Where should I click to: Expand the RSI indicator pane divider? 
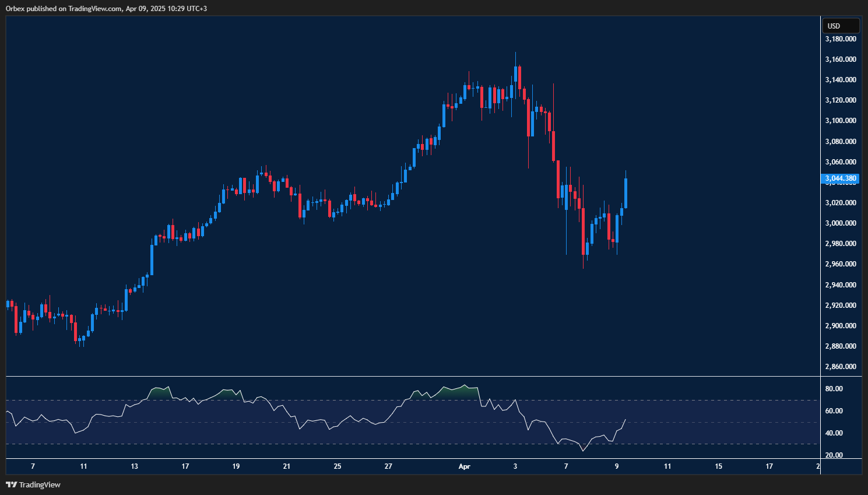[408, 375]
